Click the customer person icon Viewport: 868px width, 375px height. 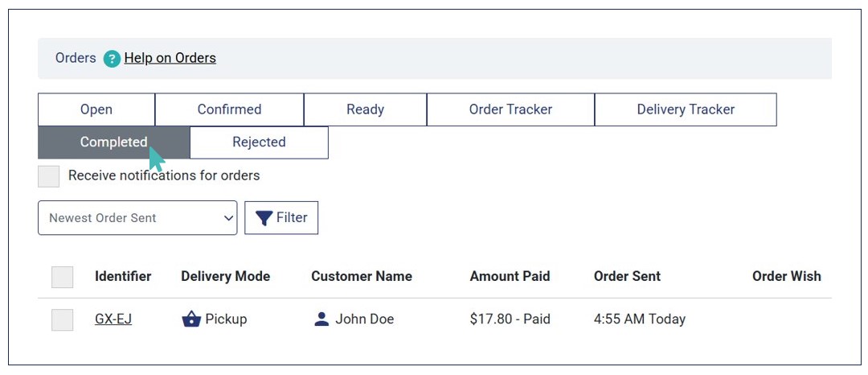click(x=321, y=319)
